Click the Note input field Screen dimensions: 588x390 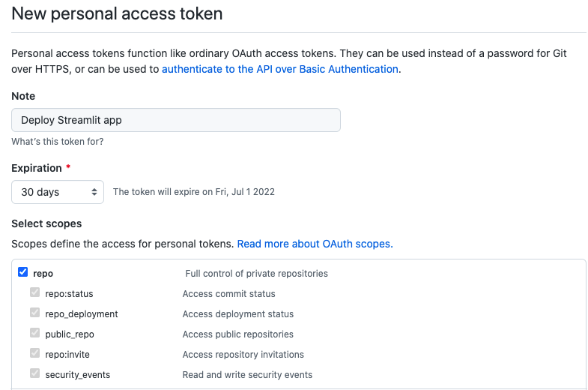point(176,120)
